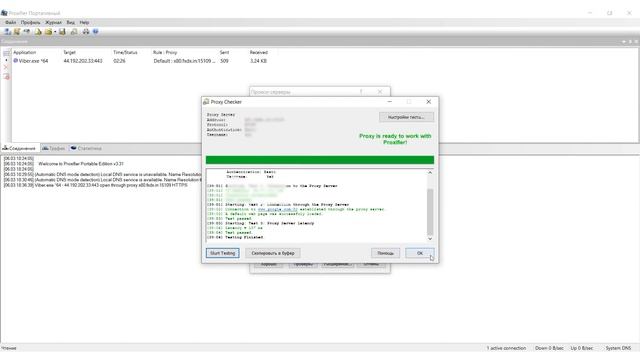Click the toolbar icon left of the binoculars
This screenshot has height=360, width=640.
74,31
